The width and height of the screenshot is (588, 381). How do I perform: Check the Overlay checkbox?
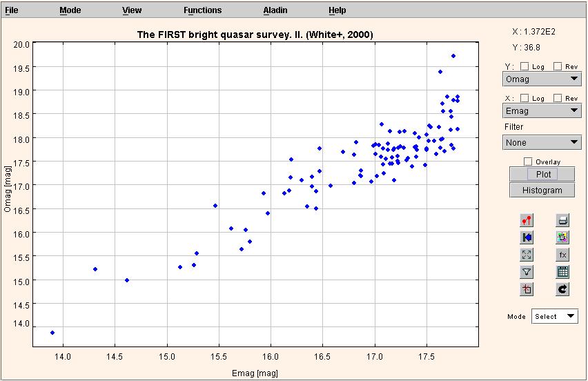[529, 162]
